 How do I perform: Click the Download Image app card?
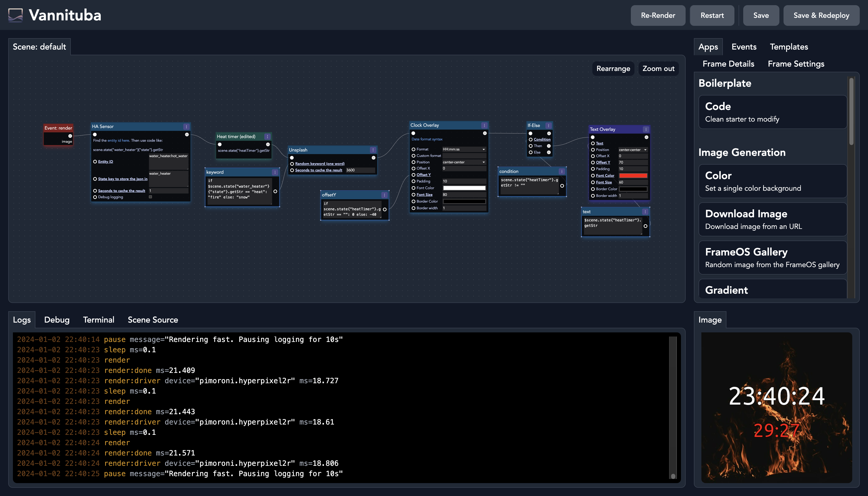(772, 219)
